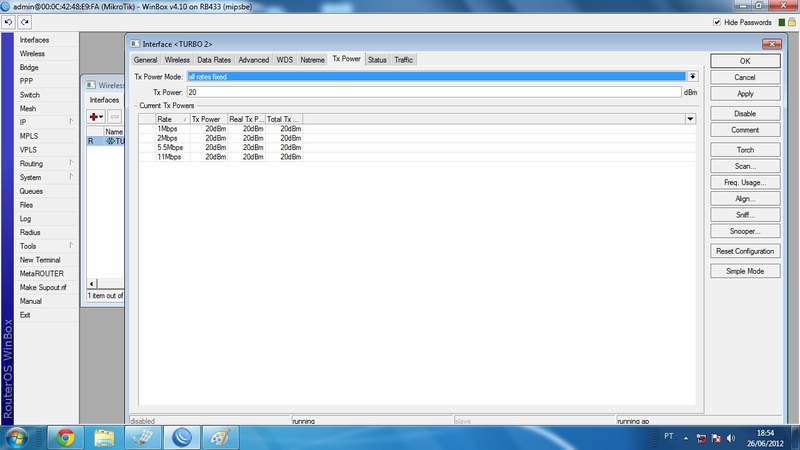Click the OK button
Image resolution: width=800 pixels, height=450 pixels.
tap(745, 61)
